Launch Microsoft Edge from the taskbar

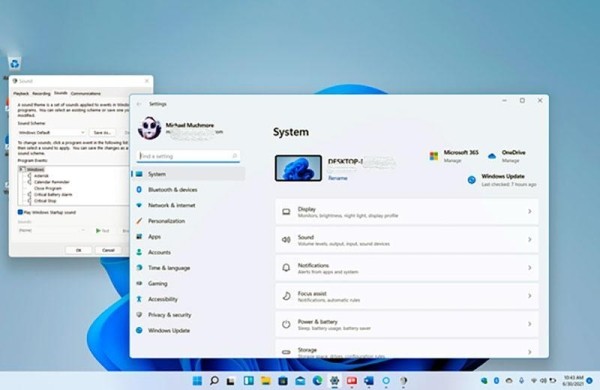point(317,380)
